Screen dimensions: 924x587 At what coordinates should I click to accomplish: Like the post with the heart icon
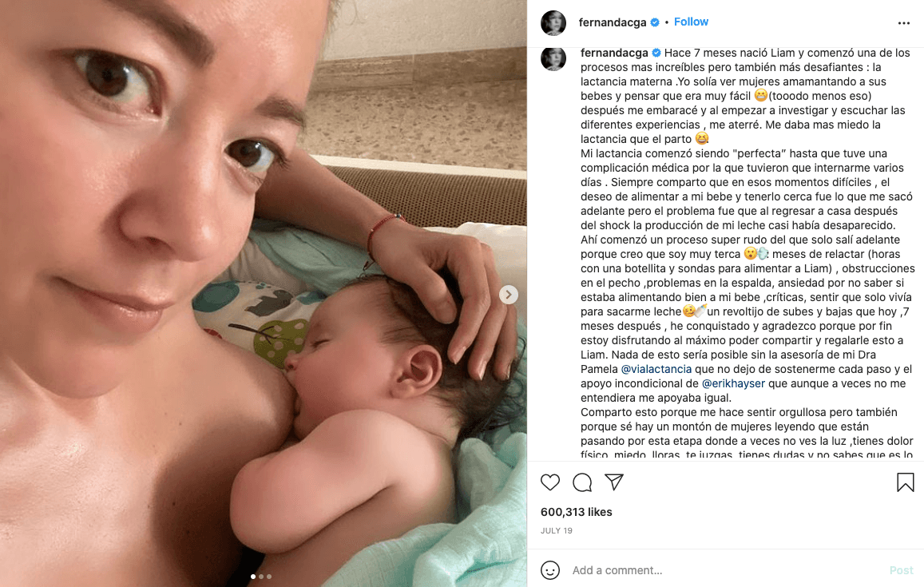[x=549, y=482]
